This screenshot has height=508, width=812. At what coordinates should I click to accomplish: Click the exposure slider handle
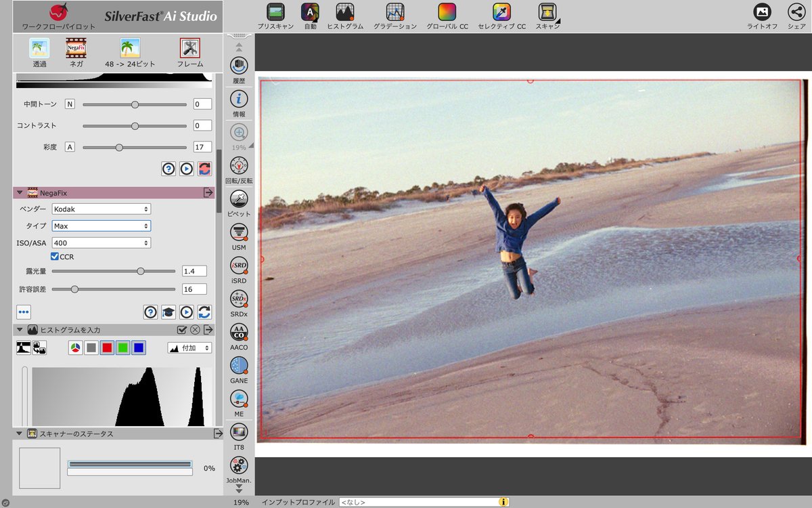tap(141, 271)
